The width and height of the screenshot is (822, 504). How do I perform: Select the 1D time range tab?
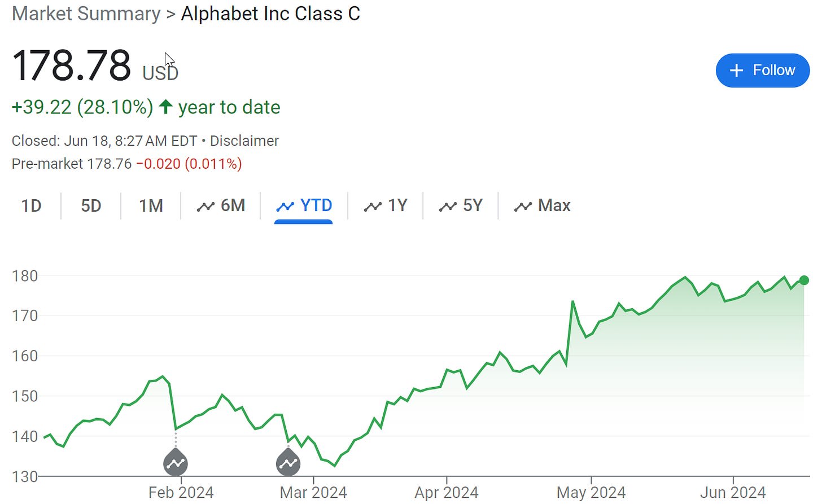tap(32, 205)
